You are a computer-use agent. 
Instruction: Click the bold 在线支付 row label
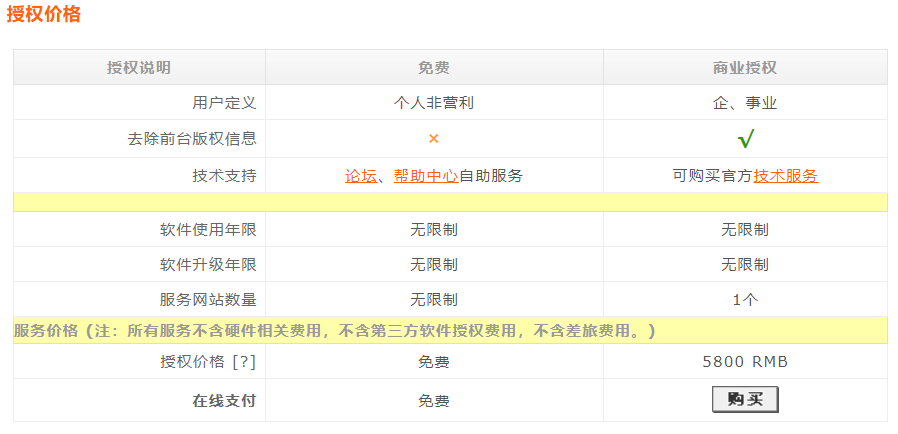click(224, 401)
